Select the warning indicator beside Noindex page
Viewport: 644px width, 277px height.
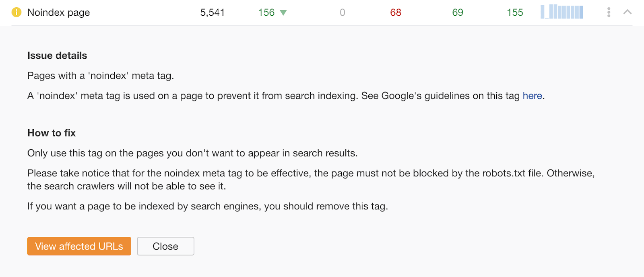click(16, 12)
